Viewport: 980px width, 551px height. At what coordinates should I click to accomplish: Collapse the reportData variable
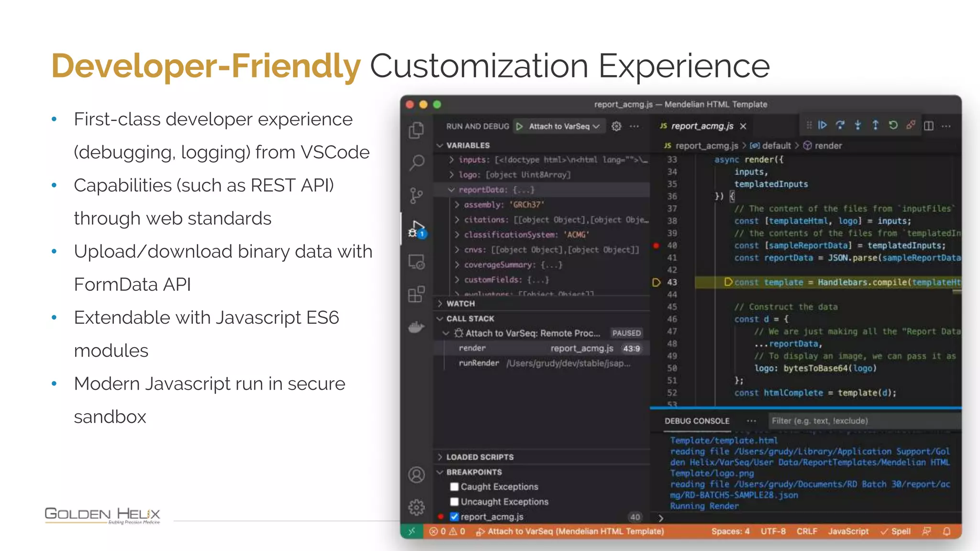pos(451,190)
